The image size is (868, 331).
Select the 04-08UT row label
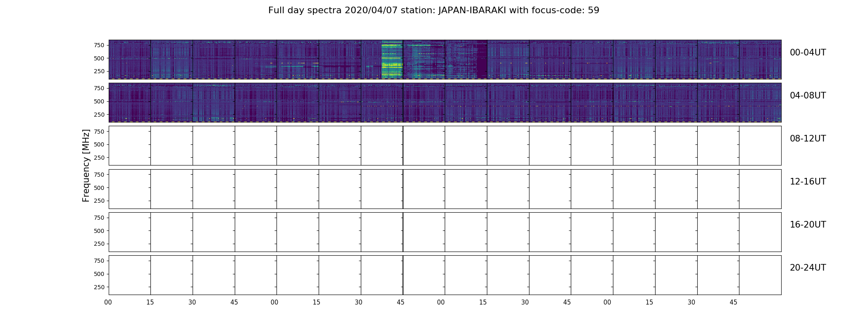pyautogui.click(x=808, y=96)
